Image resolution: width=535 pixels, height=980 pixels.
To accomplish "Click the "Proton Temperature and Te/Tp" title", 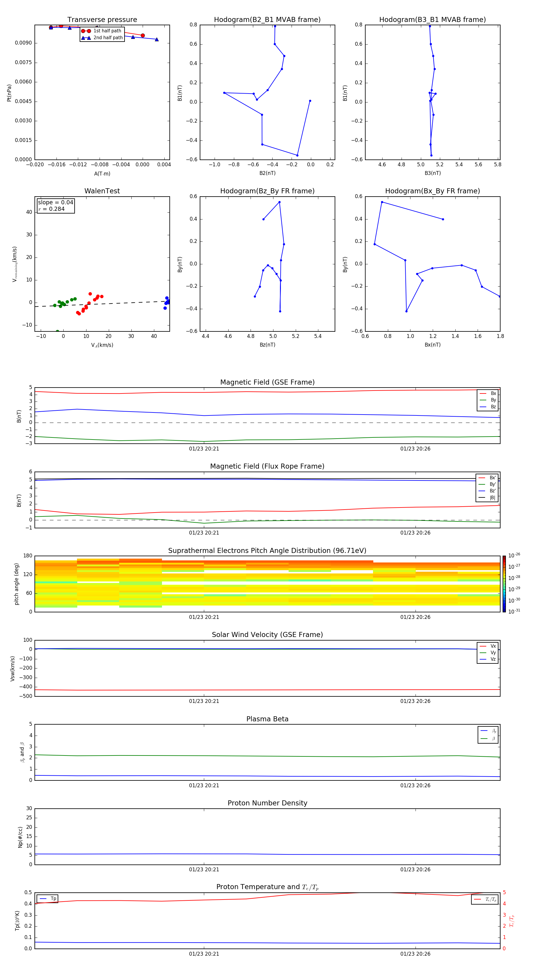I will point(267,887).
